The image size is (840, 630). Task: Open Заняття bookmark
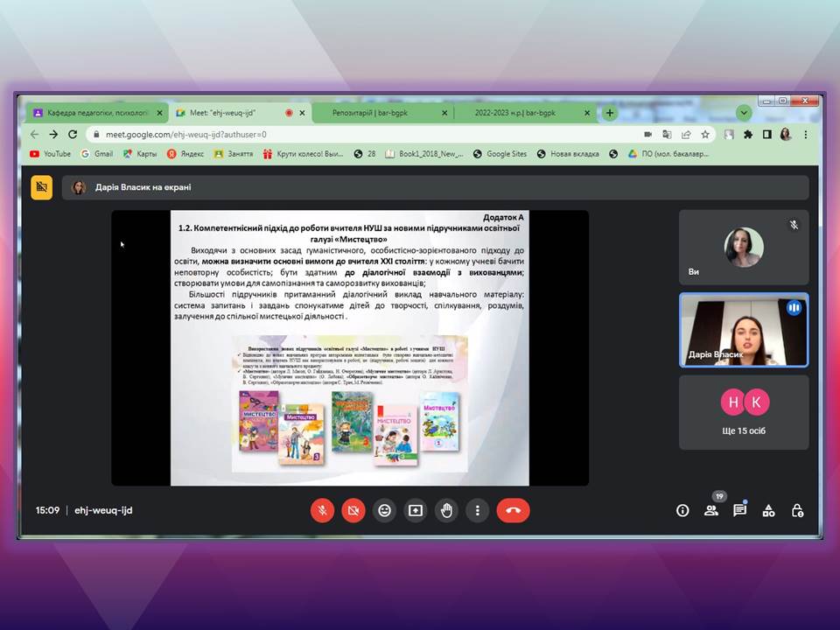pyautogui.click(x=234, y=154)
